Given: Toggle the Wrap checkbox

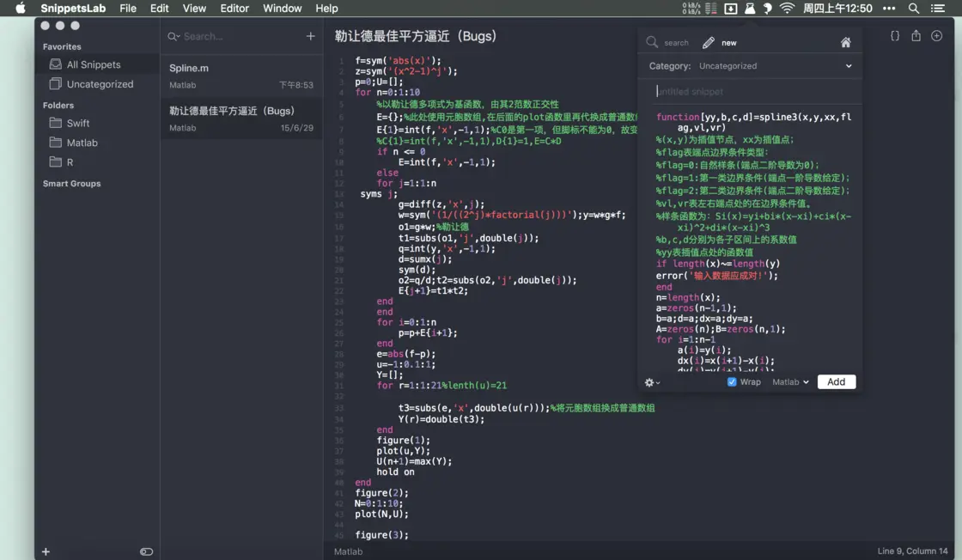Looking at the screenshot, I should (731, 381).
